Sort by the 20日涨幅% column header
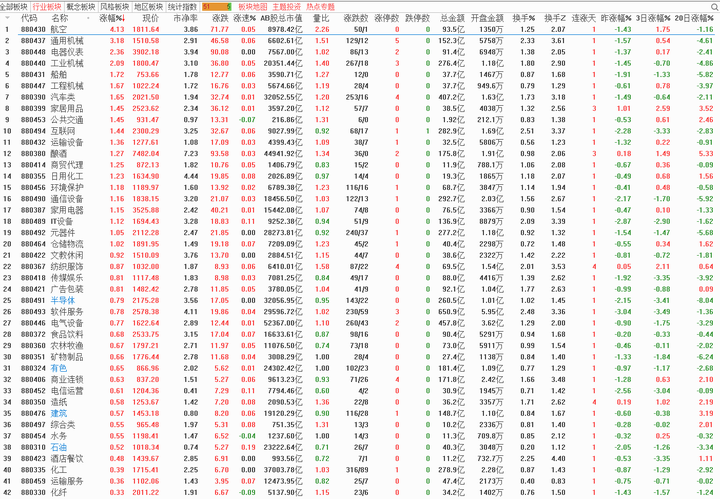 point(694,18)
